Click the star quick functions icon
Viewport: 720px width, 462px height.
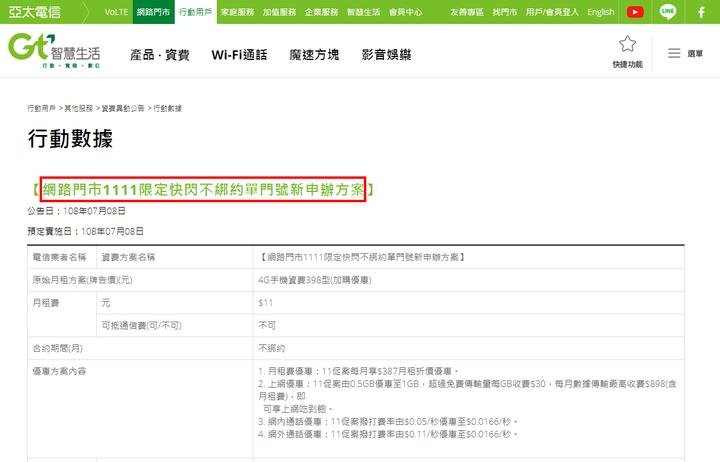627,44
